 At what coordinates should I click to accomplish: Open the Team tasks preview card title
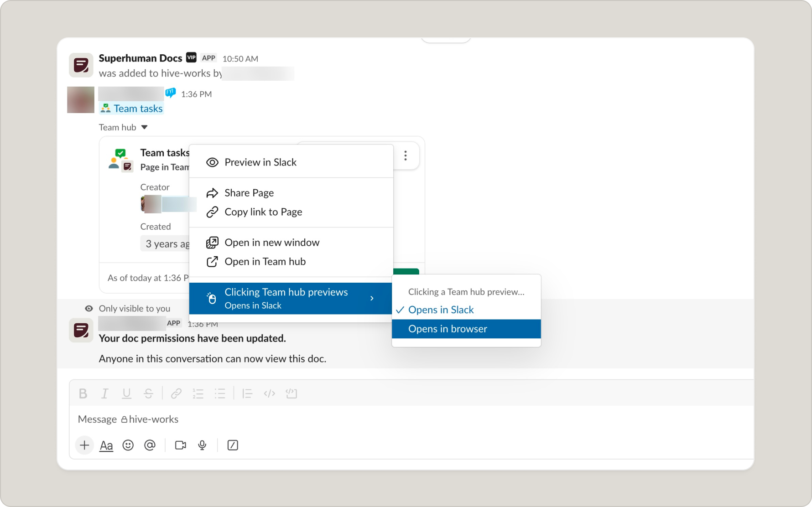(164, 153)
